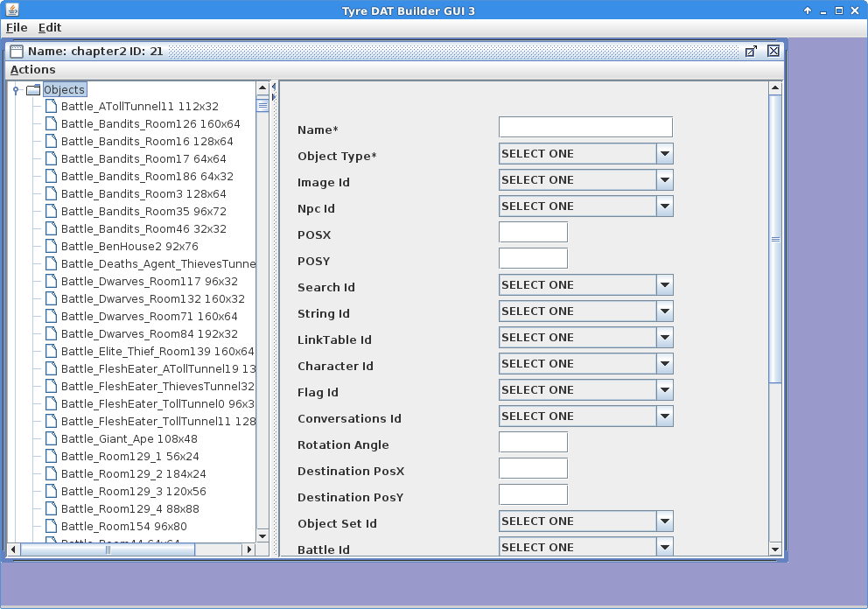The width and height of the screenshot is (868, 609).
Task: Click the form panel vertical scrollbar thumb
Action: [x=775, y=239]
